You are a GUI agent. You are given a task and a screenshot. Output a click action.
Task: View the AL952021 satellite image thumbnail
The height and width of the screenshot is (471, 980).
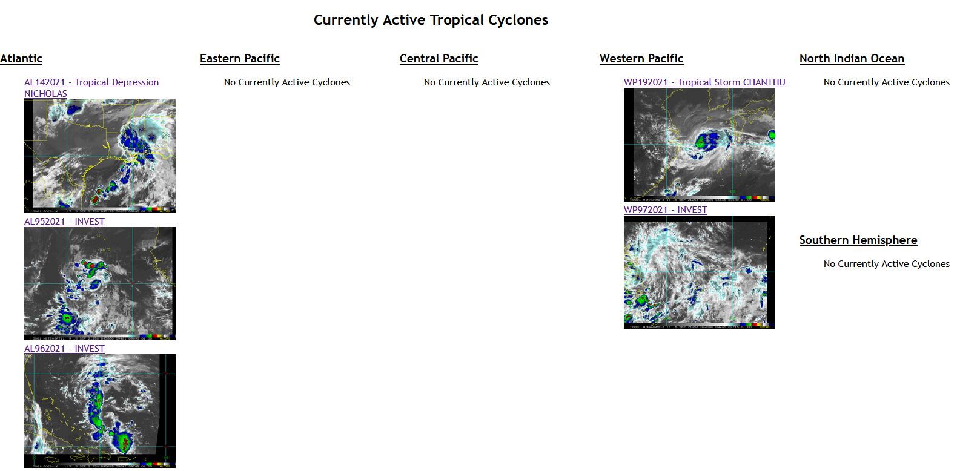[x=100, y=283]
